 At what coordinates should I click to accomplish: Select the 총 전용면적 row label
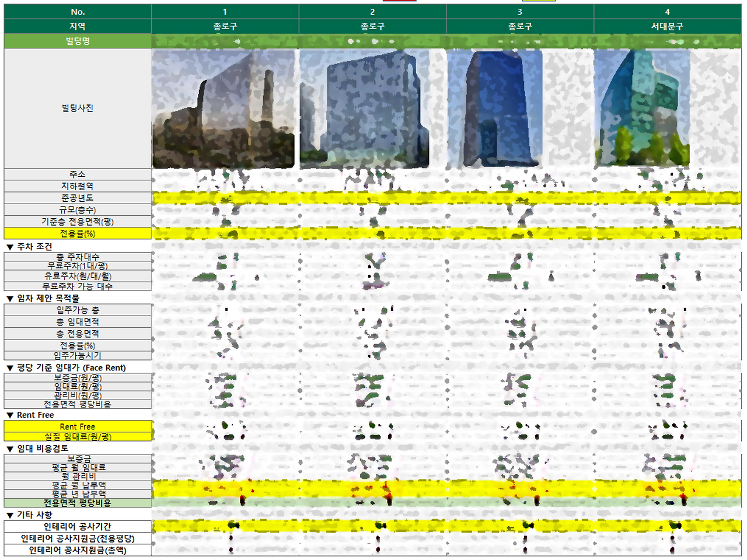coord(78,334)
